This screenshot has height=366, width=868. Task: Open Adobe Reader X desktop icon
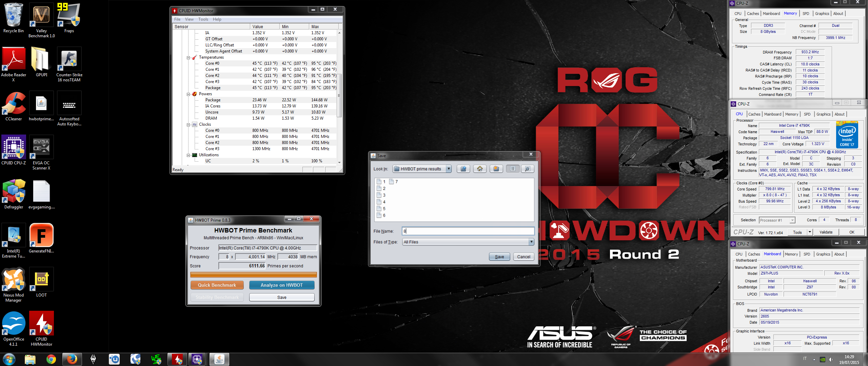pyautogui.click(x=14, y=64)
